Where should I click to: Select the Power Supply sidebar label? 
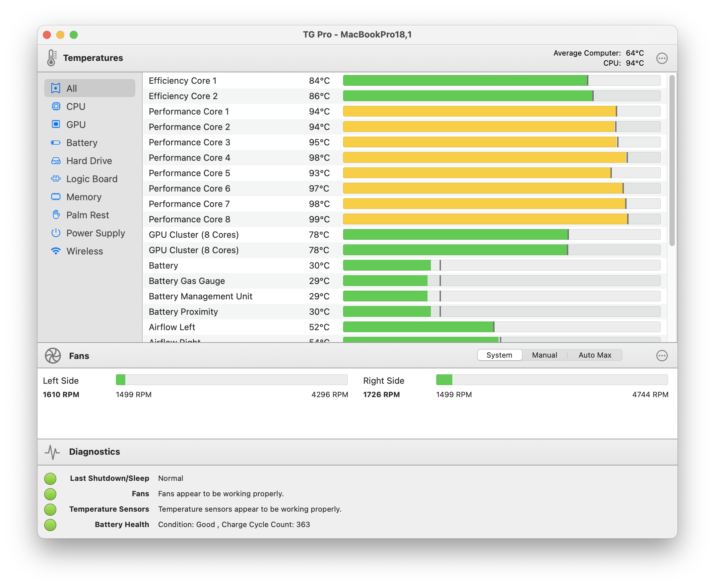[x=95, y=233]
